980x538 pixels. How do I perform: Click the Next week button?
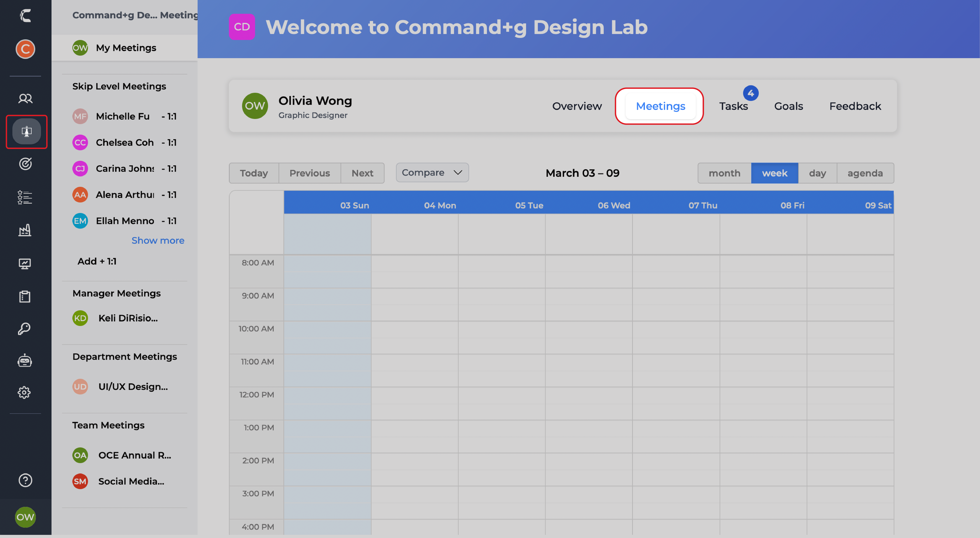[x=362, y=173]
